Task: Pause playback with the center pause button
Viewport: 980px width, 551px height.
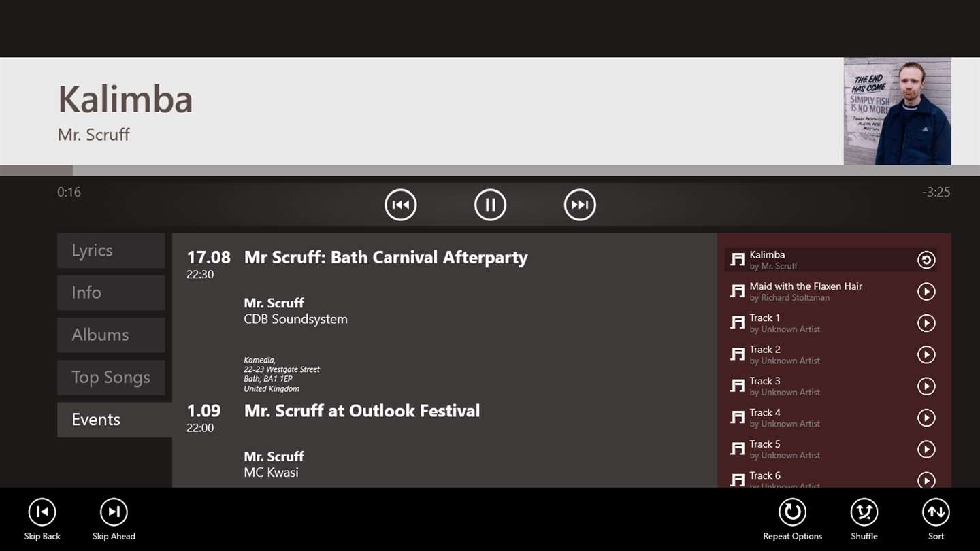Action: pyautogui.click(x=490, y=205)
